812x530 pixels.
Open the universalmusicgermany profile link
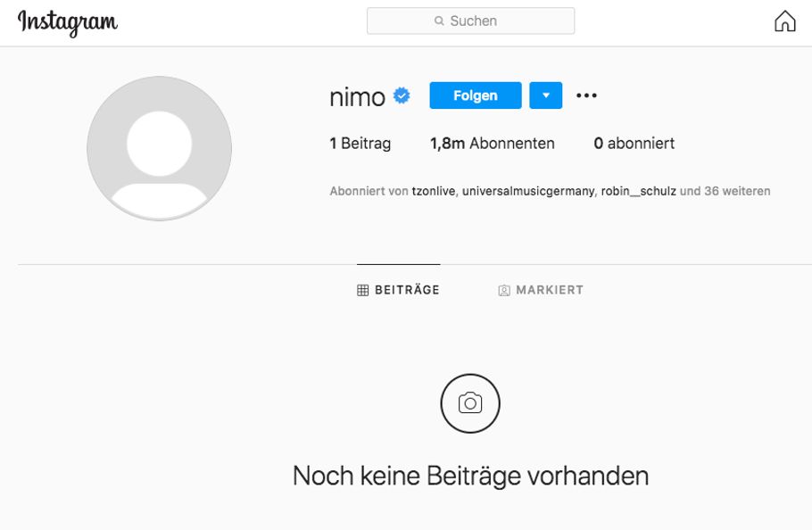coord(527,191)
